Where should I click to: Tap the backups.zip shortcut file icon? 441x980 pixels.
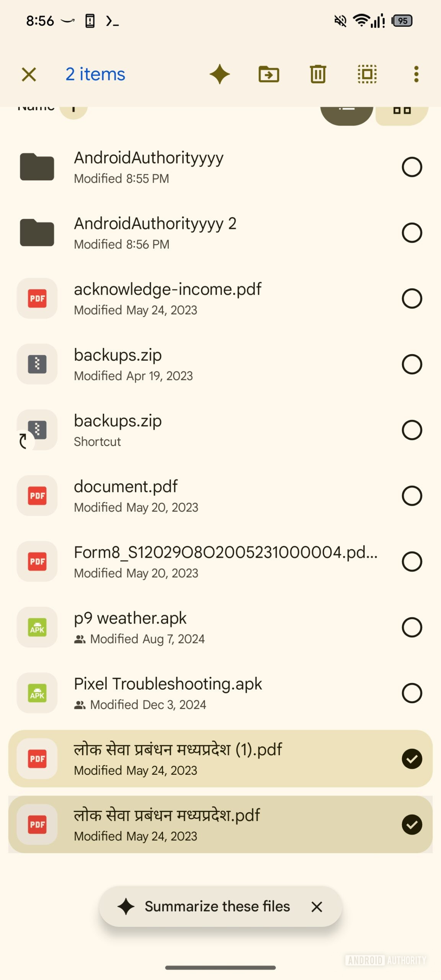(37, 430)
